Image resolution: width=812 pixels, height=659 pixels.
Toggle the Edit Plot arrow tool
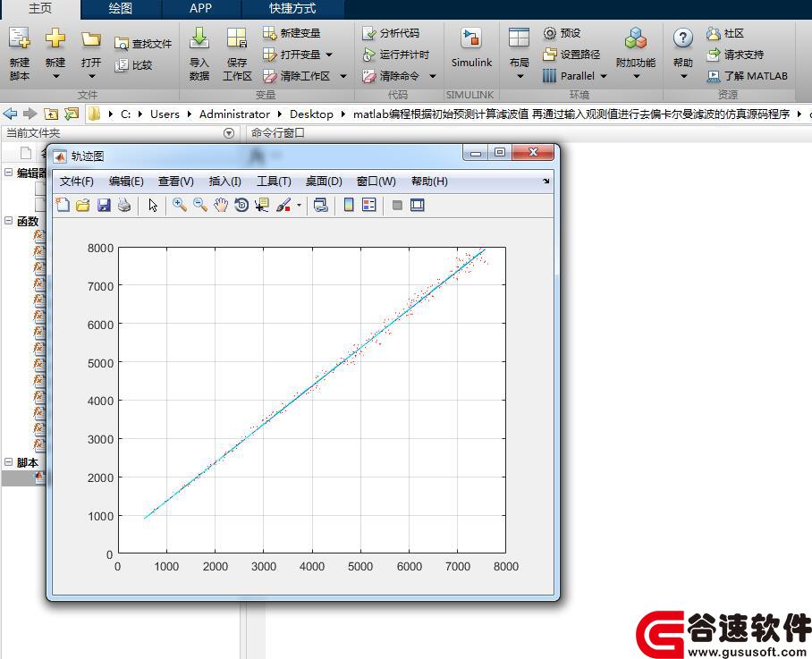(153, 205)
